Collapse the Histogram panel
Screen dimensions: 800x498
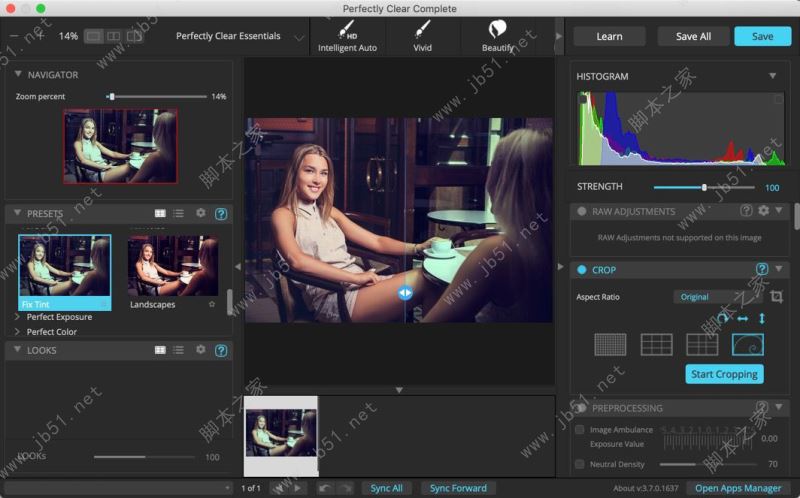coord(772,76)
